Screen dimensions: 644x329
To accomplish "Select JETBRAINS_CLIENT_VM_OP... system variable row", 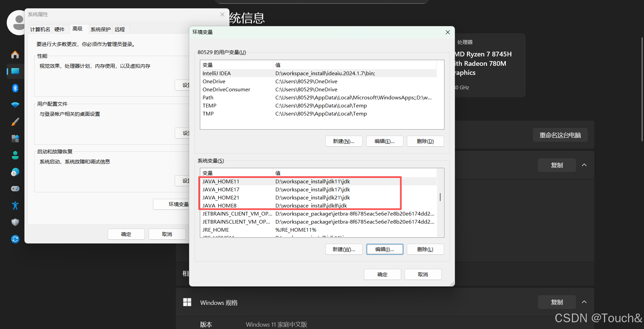I will click(x=318, y=214).
